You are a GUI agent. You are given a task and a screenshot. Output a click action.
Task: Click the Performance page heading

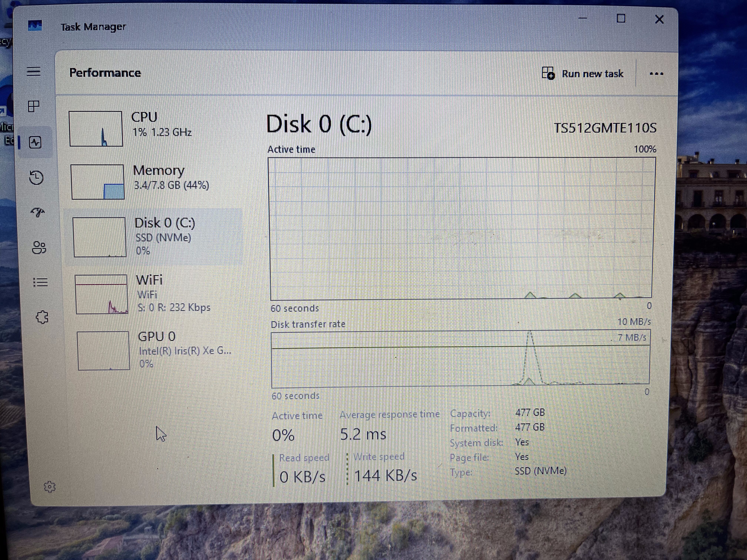point(105,73)
